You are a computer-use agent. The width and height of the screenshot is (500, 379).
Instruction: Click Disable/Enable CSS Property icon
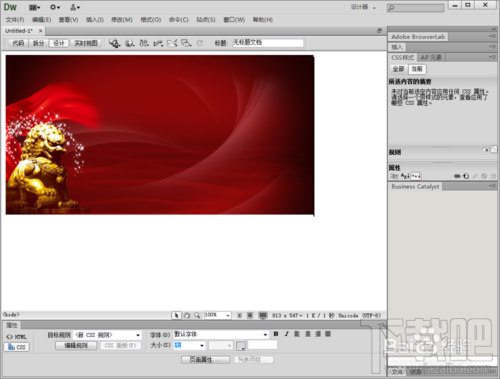tap(484, 176)
